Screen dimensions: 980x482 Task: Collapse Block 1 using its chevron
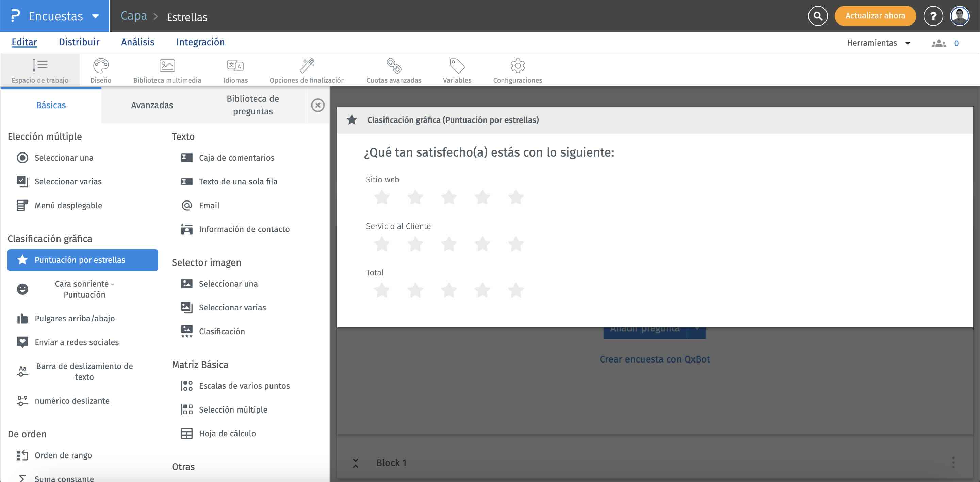point(355,463)
